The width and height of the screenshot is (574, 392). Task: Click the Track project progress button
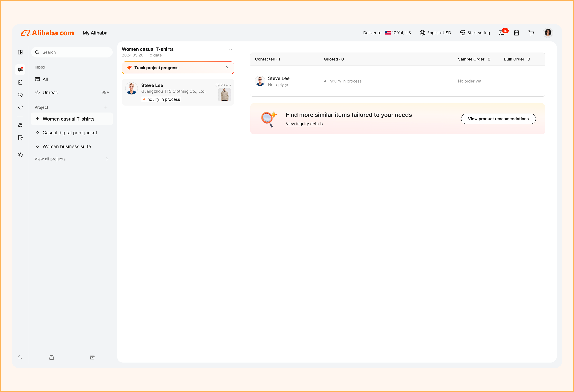point(178,68)
